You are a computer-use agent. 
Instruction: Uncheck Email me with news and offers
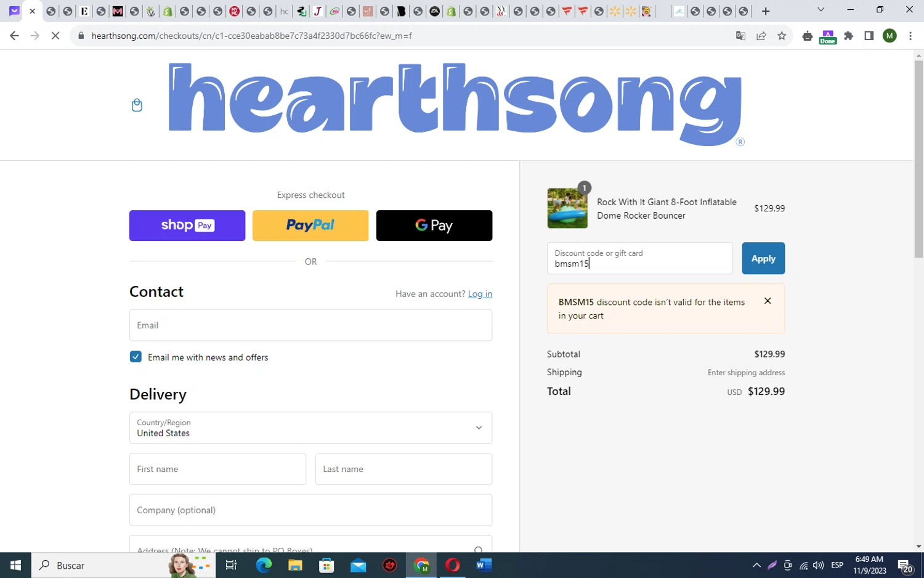click(x=136, y=357)
